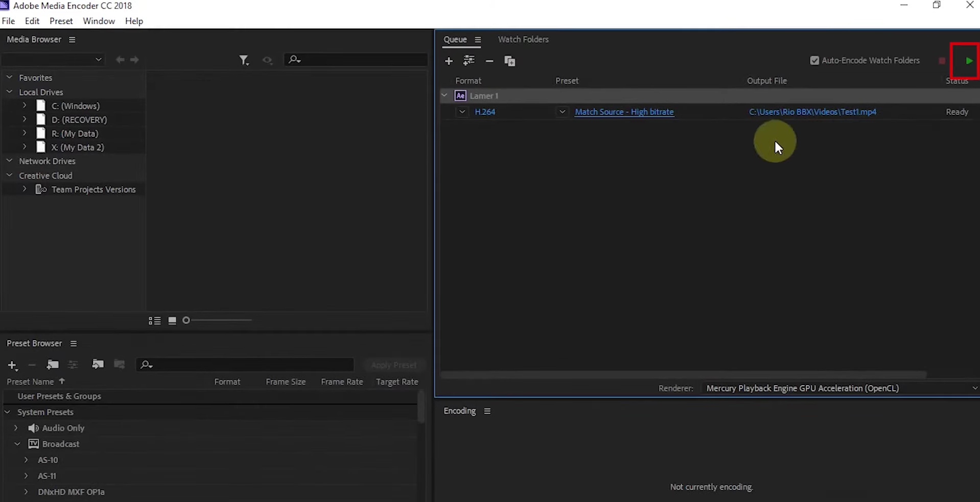Viewport: 980px width, 502px height.
Task: Open the Encoding panel menu
Action: pos(487,411)
